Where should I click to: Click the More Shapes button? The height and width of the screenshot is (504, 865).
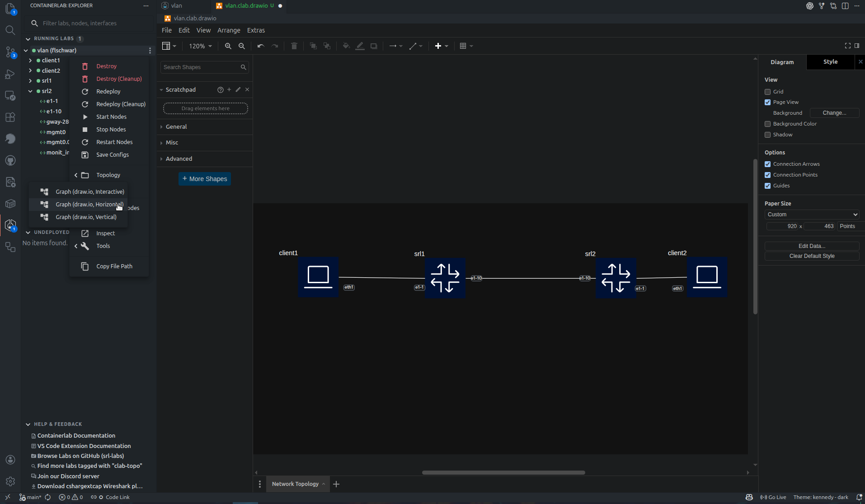click(x=205, y=179)
